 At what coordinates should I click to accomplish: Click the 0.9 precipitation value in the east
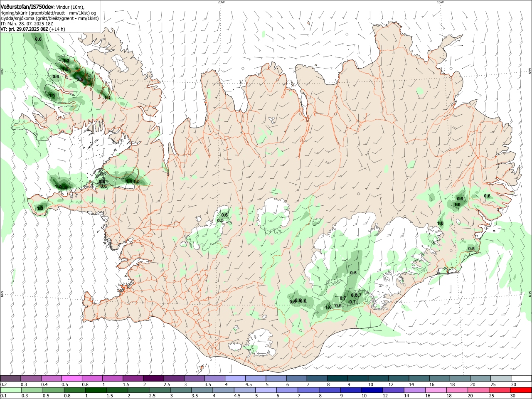(460, 199)
